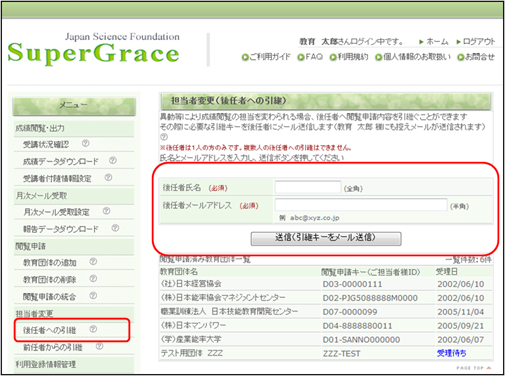Click 成績閲覧・出力 section heading

tap(40, 128)
